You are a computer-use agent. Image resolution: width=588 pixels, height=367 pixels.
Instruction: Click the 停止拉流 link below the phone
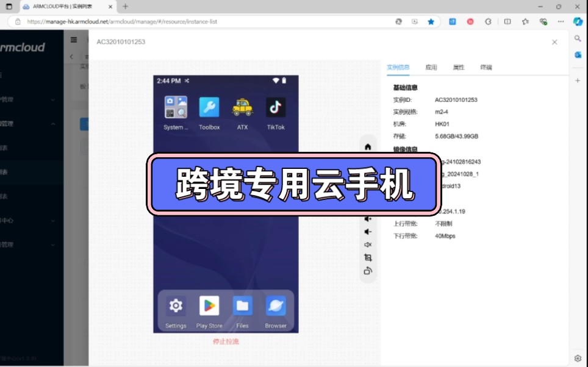226,341
